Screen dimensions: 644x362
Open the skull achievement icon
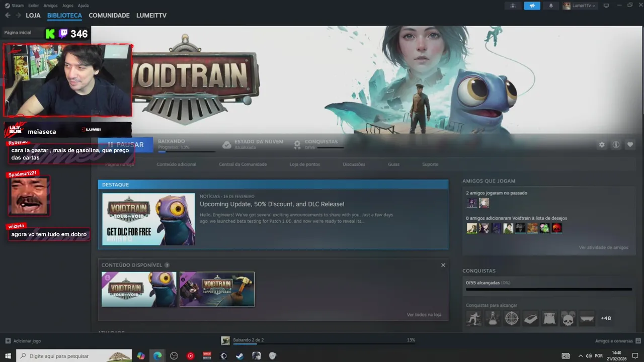click(x=568, y=318)
